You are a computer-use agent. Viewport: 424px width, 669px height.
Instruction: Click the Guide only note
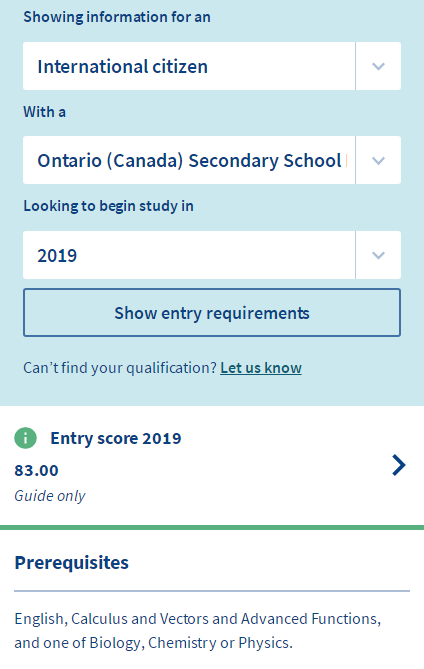point(50,496)
